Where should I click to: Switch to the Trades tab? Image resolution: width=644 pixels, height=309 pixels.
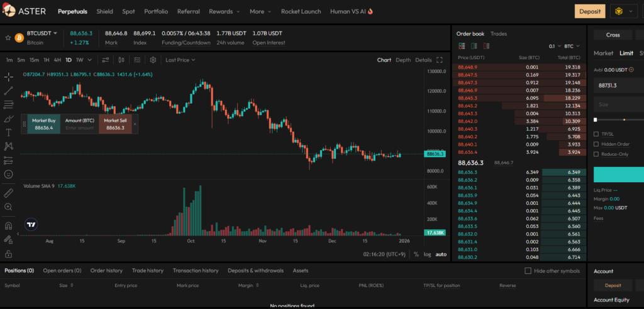pyautogui.click(x=499, y=34)
